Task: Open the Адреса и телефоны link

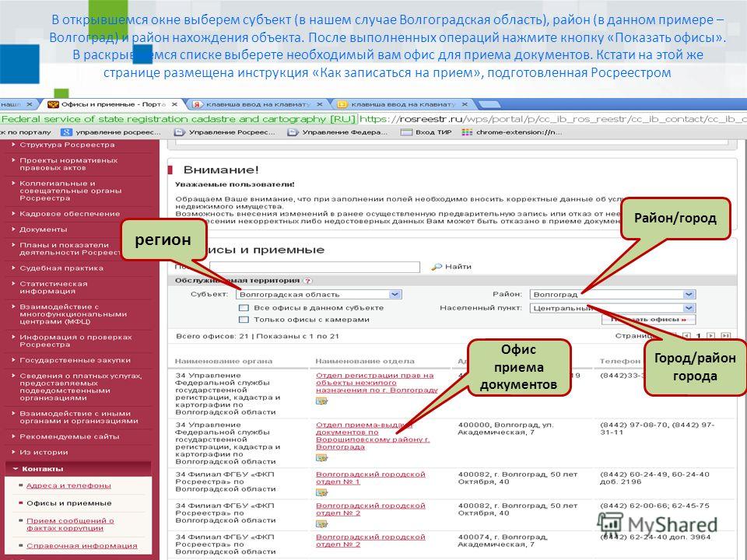Action: pos(68,485)
